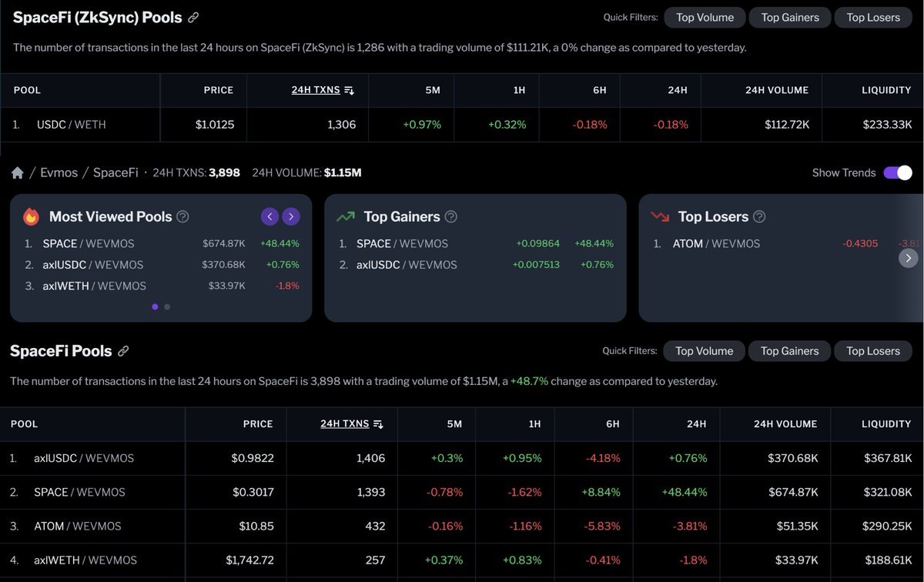
Task: Turn off the Show Trends switch
Action: pyautogui.click(x=898, y=172)
